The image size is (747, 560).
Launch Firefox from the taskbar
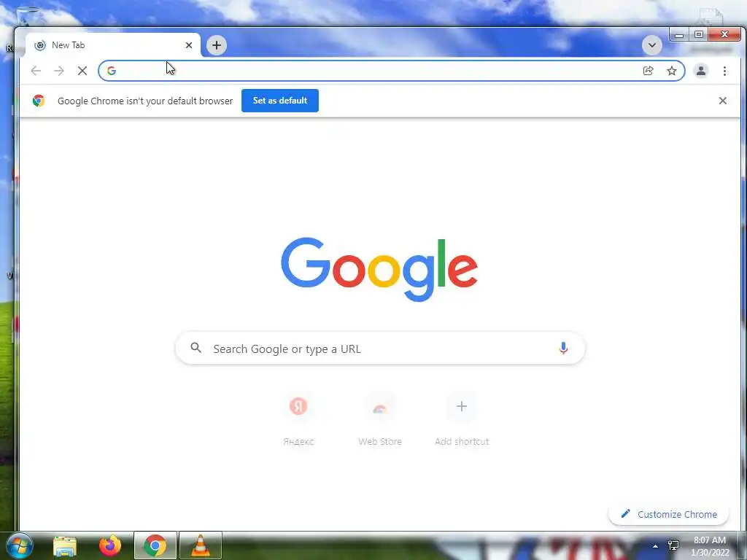click(110, 545)
